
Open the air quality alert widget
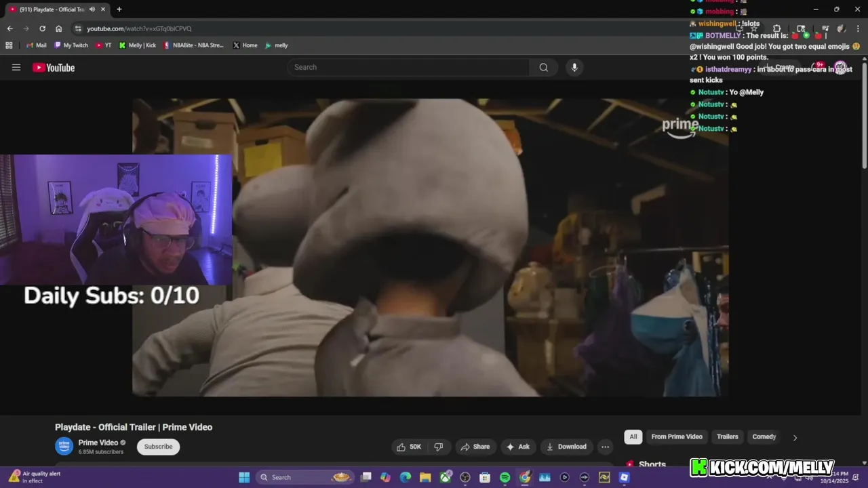[34, 477]
